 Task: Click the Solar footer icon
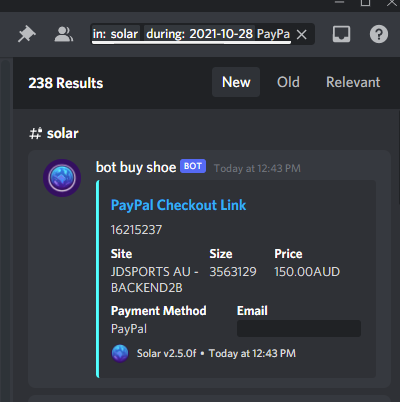[120, 354]
